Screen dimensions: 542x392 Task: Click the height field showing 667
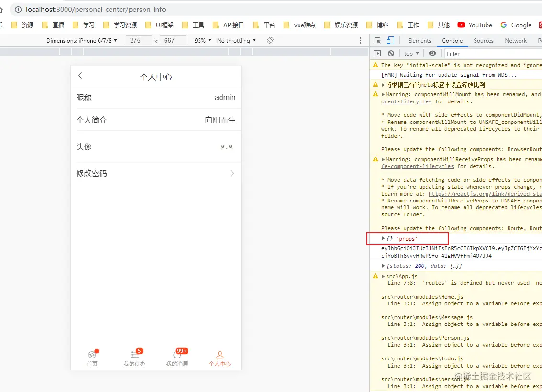[173, 41]
